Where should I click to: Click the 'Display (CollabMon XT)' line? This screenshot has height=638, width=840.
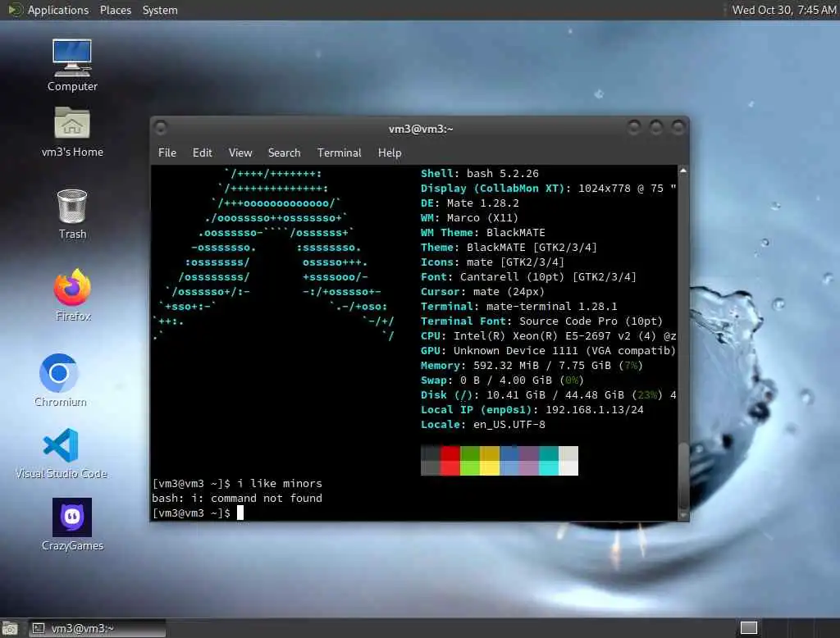[549, 189]
